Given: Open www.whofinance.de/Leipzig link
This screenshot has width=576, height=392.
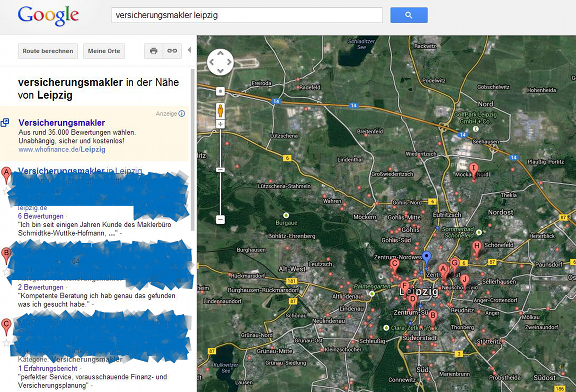Looking at the screenshot, I should 62,150.
